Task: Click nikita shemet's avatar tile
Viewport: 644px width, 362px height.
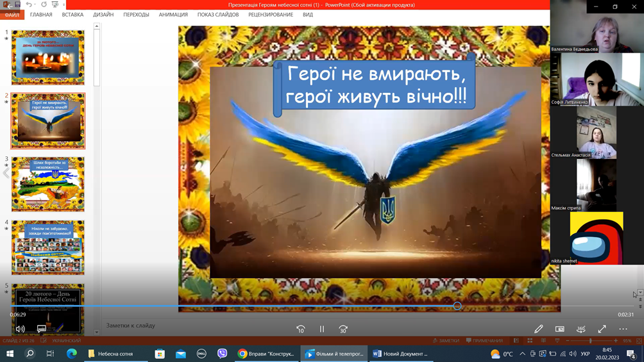Action: [x=597, y=238]
